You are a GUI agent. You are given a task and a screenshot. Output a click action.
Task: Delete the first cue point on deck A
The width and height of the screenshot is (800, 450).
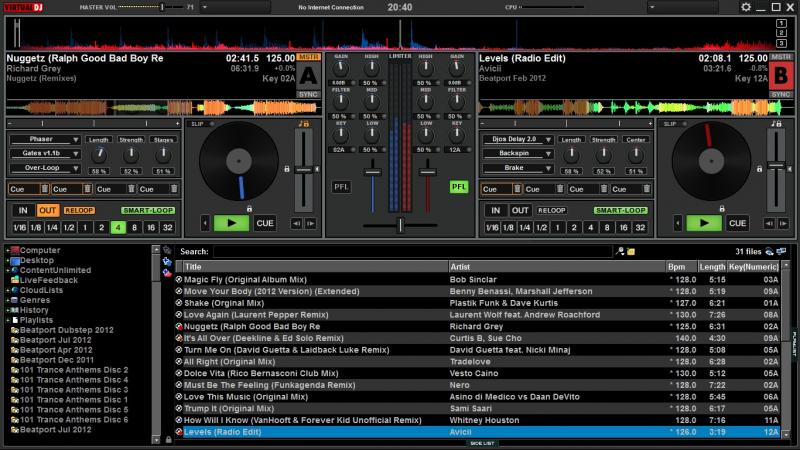tap(46, 189)
